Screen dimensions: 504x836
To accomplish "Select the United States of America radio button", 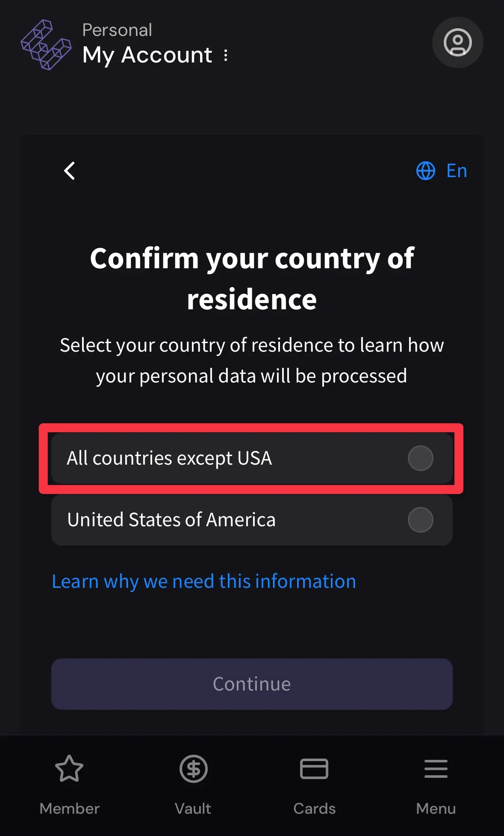I will 421,520.
